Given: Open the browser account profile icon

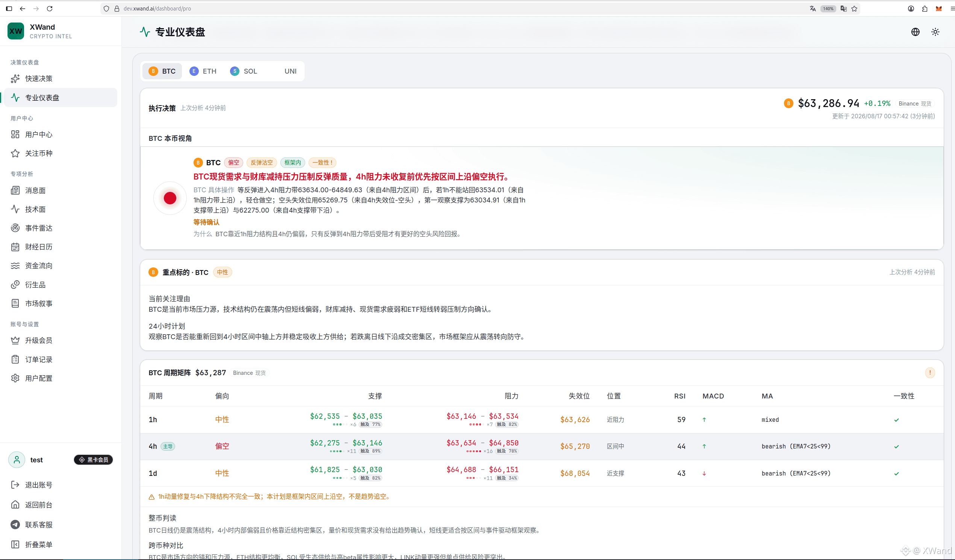Looking at the screenshot, I should [911, 8].
